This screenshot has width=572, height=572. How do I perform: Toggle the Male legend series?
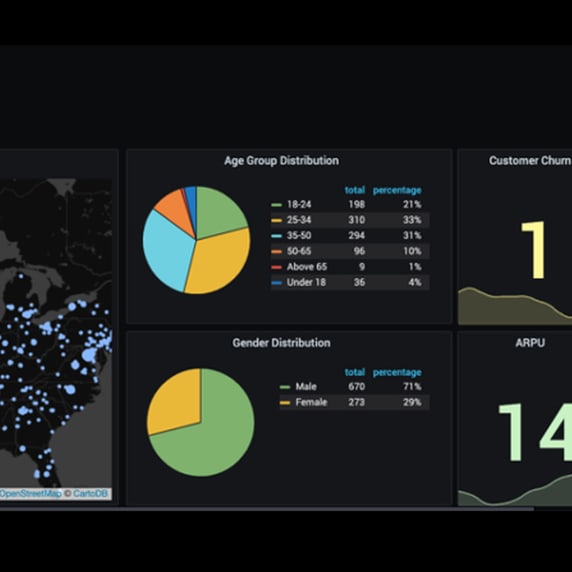[x=306, y=386]
